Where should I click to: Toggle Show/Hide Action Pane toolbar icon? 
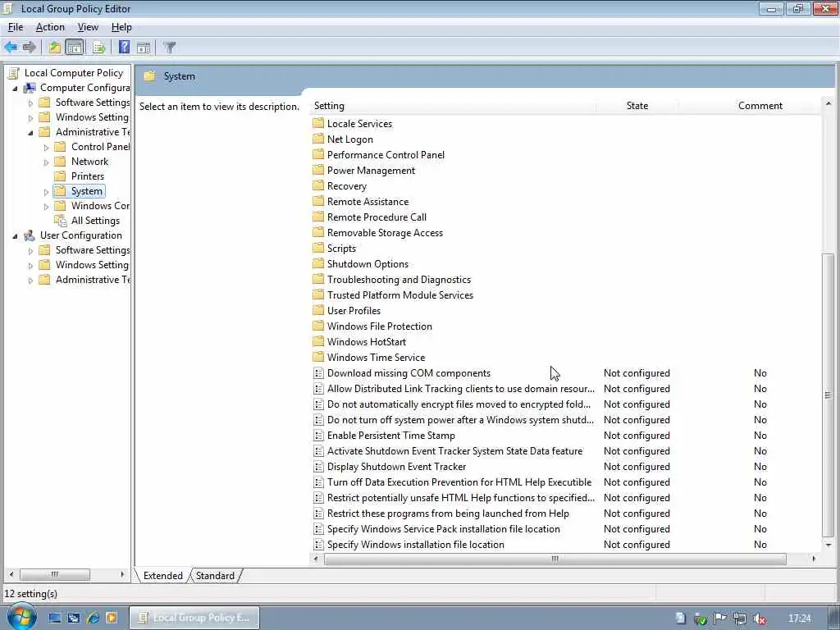click(x=144, y=47)
